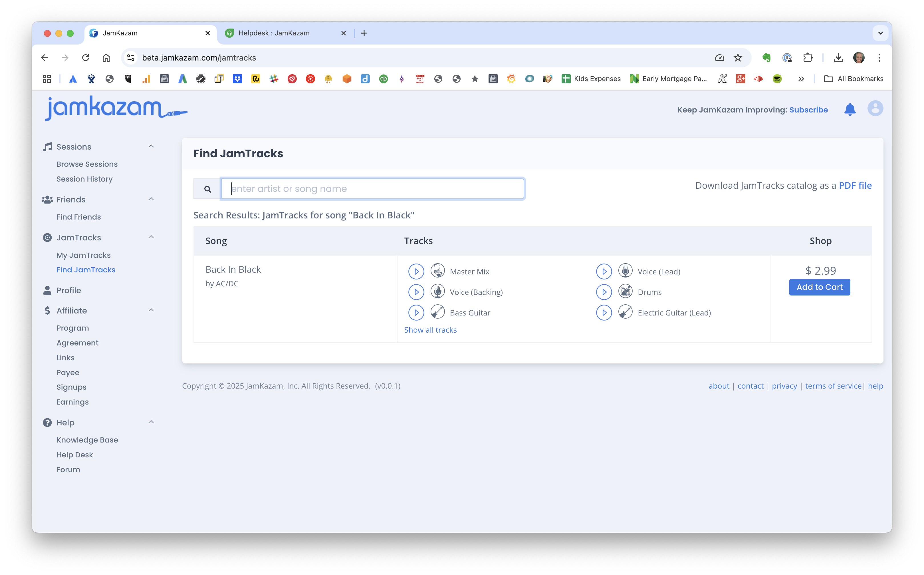924x575 pixels.
Task: Open the user avatar menu
Action: [875, 109]
